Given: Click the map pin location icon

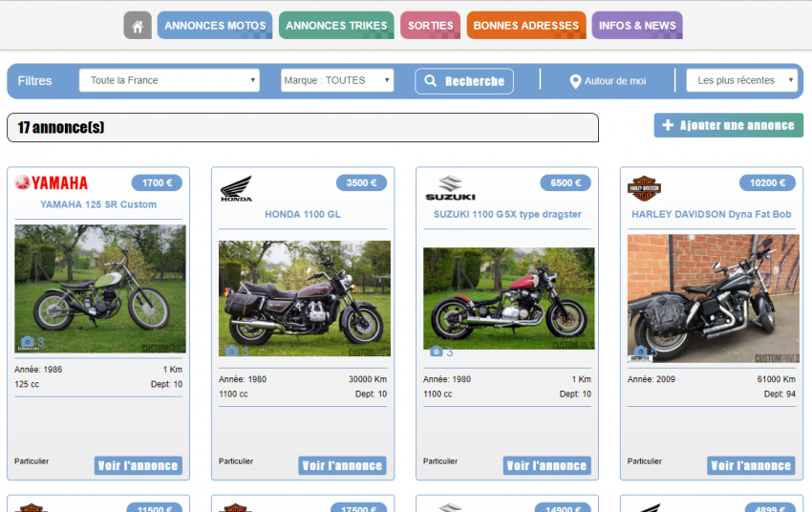Looking at the screenshot, I should [x=575, y=81].
